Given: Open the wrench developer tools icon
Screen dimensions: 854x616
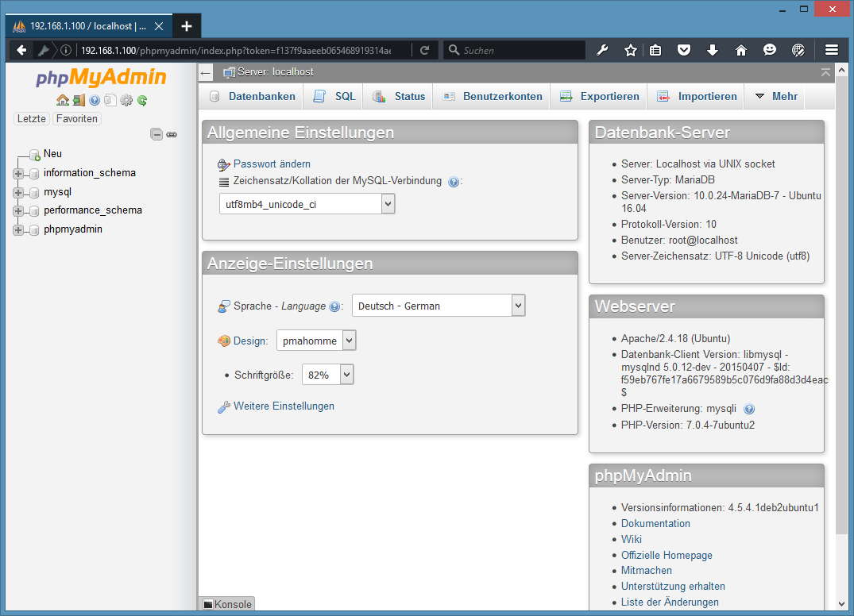Looking at the screenshot, I should (602, 51).
